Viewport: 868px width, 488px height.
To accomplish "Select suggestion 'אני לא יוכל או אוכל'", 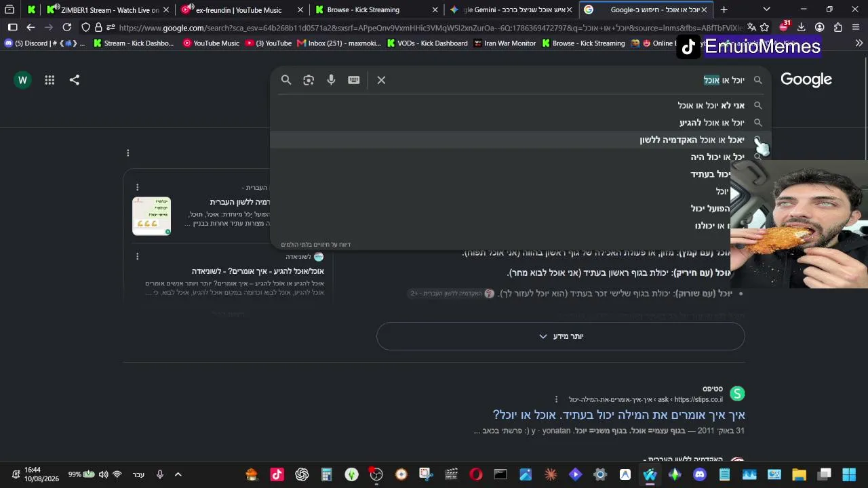I will 521,105.
